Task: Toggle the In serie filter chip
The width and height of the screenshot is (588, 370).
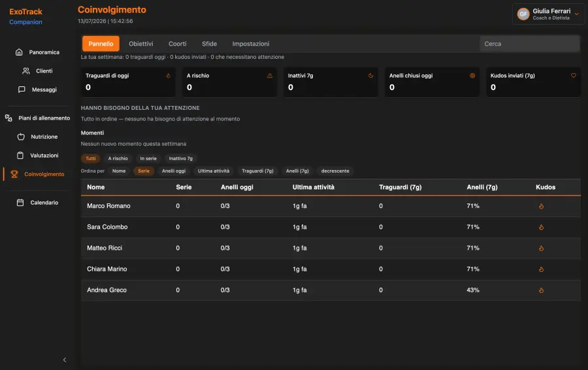Action: point(148,158)
